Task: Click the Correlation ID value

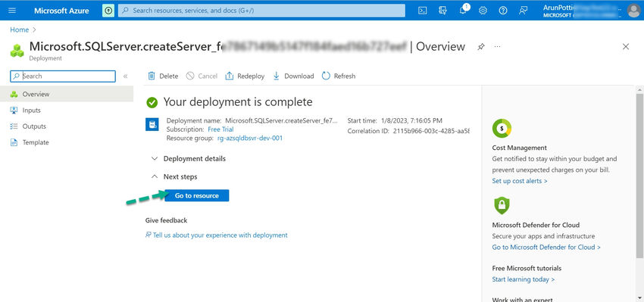Action: (431, 131)
